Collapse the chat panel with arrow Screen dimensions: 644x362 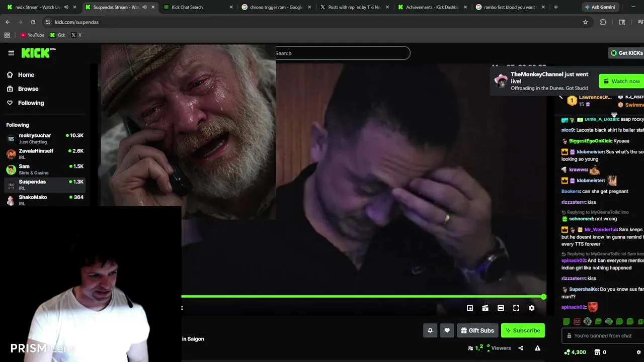561,97
